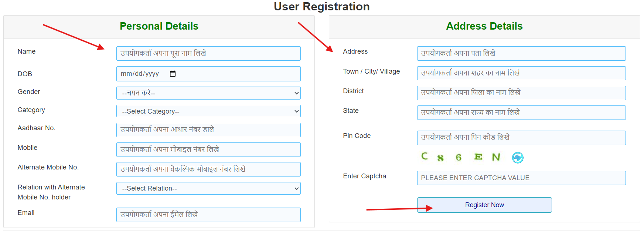This screenshot has height=232, width=644.
Task: Open the Gender dropdown
Action: (208, 93)
